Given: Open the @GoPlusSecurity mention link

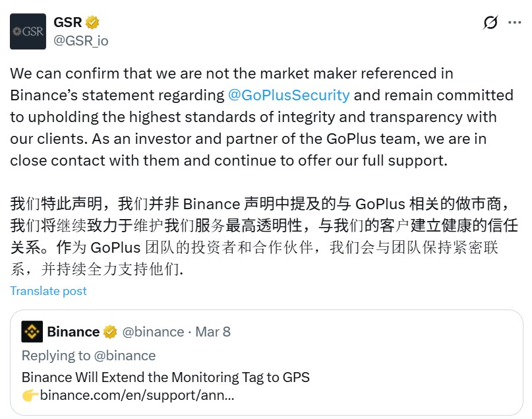Looking at the screenshot, I should [289, 94].
